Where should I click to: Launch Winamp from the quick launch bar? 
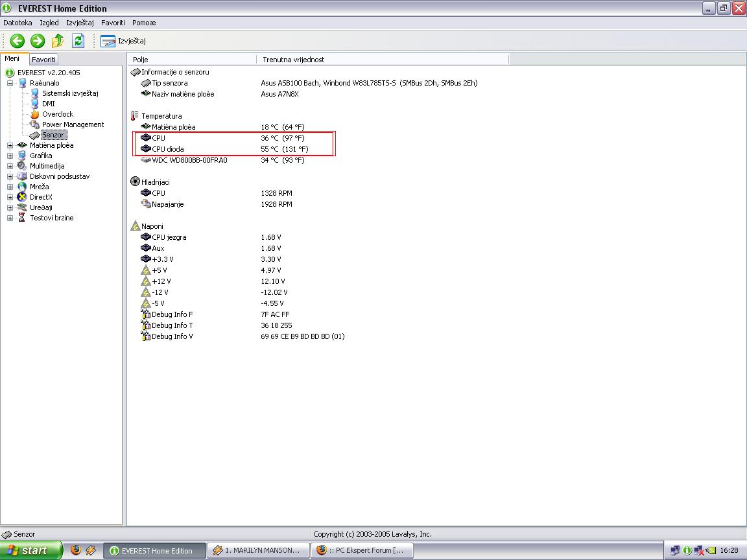click(91, 550)
